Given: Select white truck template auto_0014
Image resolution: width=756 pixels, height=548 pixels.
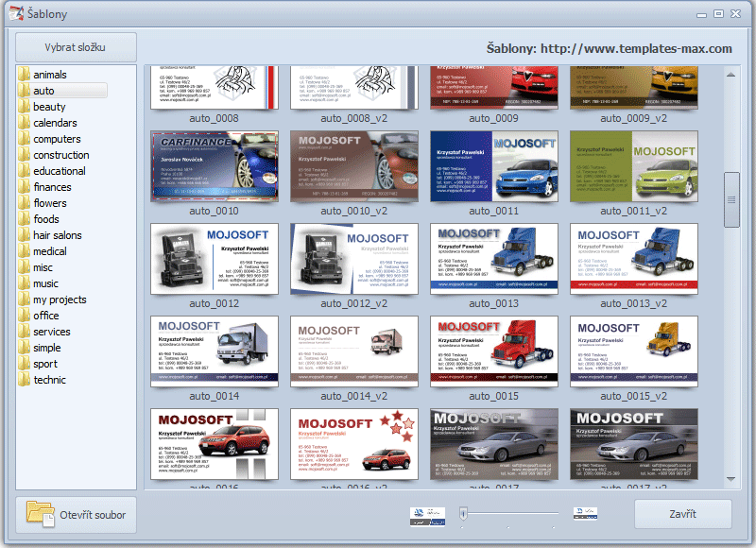Looking at the screenshot, I should click(215, 351).
